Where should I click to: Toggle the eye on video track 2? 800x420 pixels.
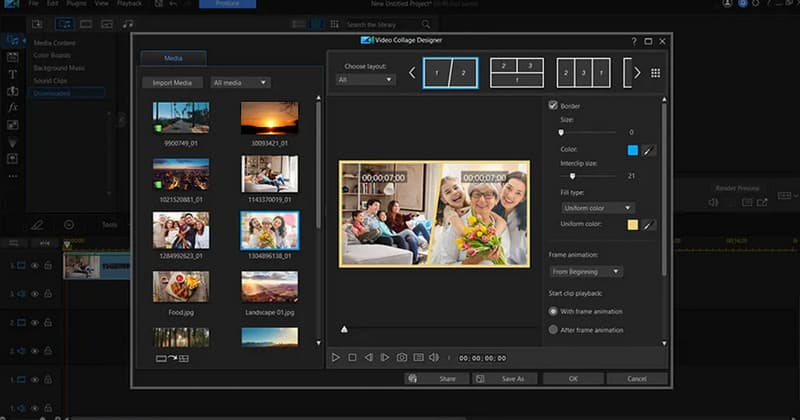click(35, 323)
